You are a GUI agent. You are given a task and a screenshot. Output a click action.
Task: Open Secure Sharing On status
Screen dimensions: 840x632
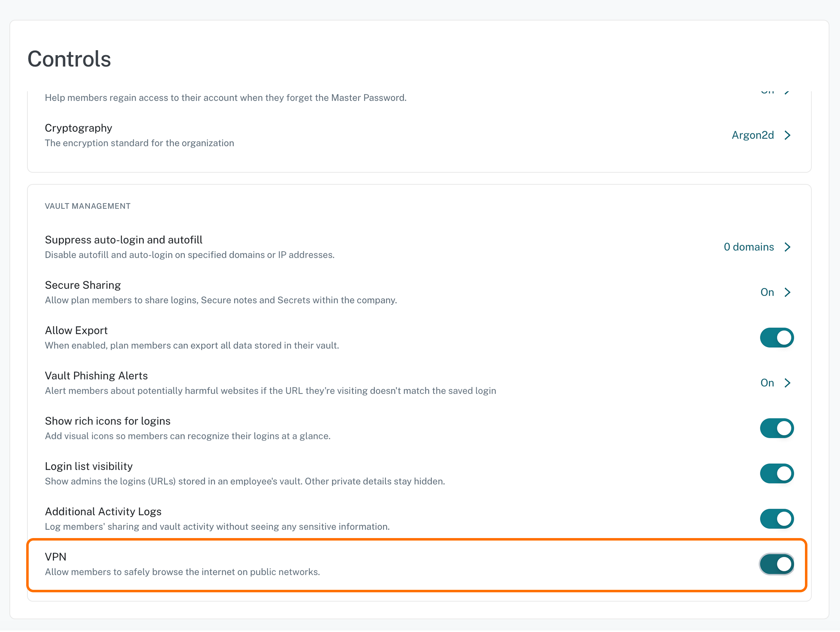coord(767,293)
